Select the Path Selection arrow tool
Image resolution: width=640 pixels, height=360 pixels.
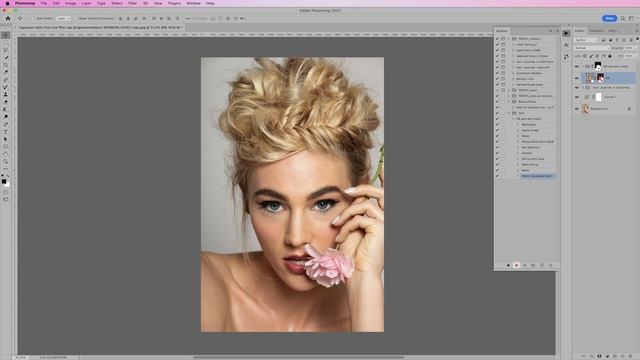point(6,139)
